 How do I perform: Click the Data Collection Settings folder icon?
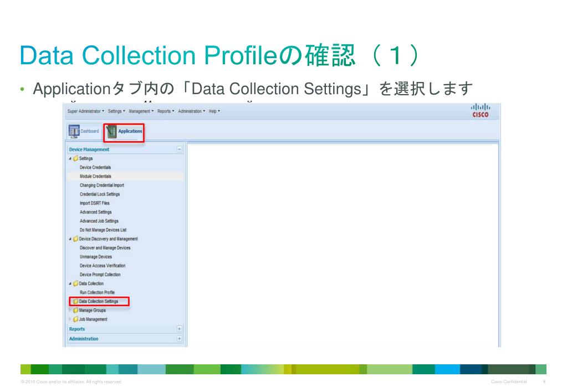75,301
